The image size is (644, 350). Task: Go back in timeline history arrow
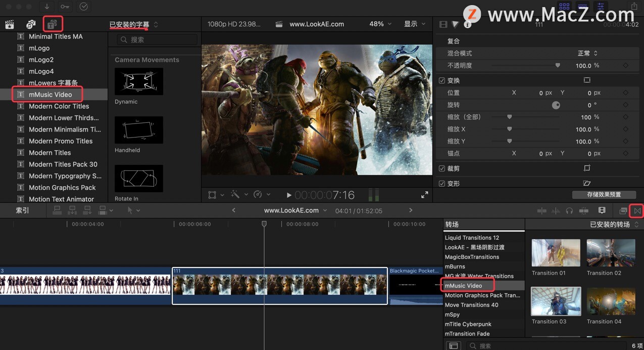(233, 210)
